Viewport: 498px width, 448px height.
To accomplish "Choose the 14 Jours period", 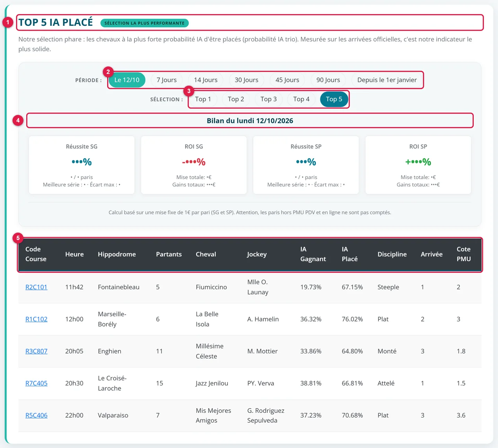I will pos(206,80).
